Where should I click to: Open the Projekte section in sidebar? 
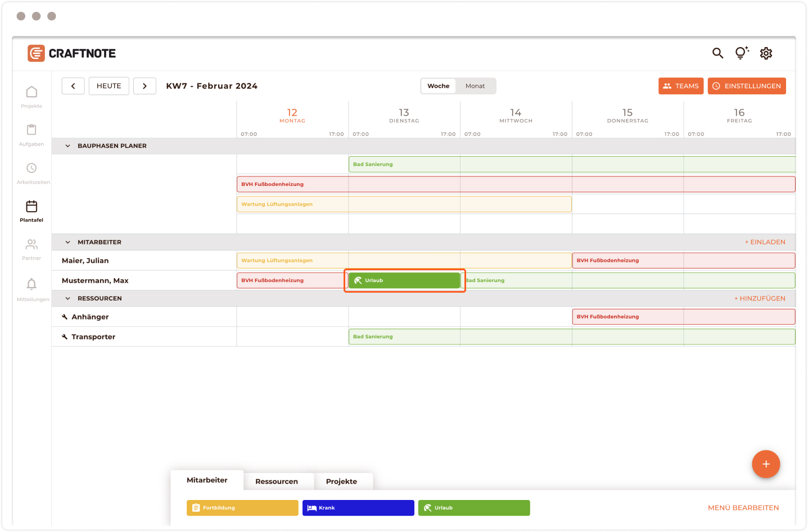(31, 96)
